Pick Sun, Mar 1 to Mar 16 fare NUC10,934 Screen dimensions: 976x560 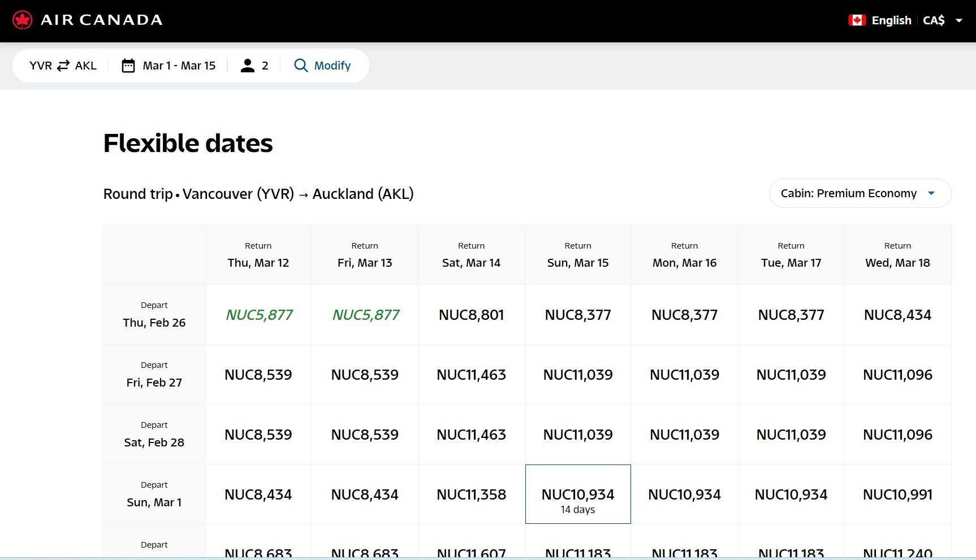tap(685, 494)
